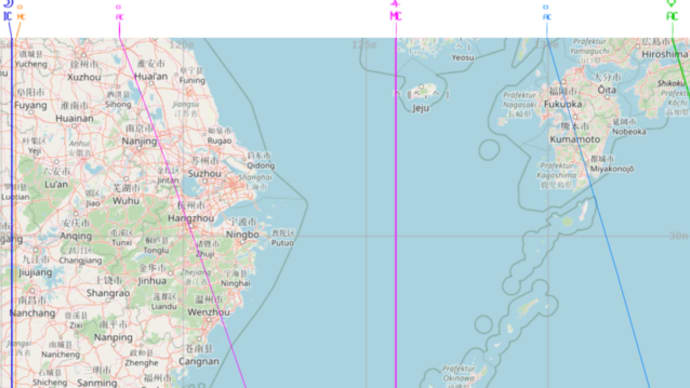This screenshot has width=690, height=388.
Task: Click the Jeju island label
Action: coord(420,108)
